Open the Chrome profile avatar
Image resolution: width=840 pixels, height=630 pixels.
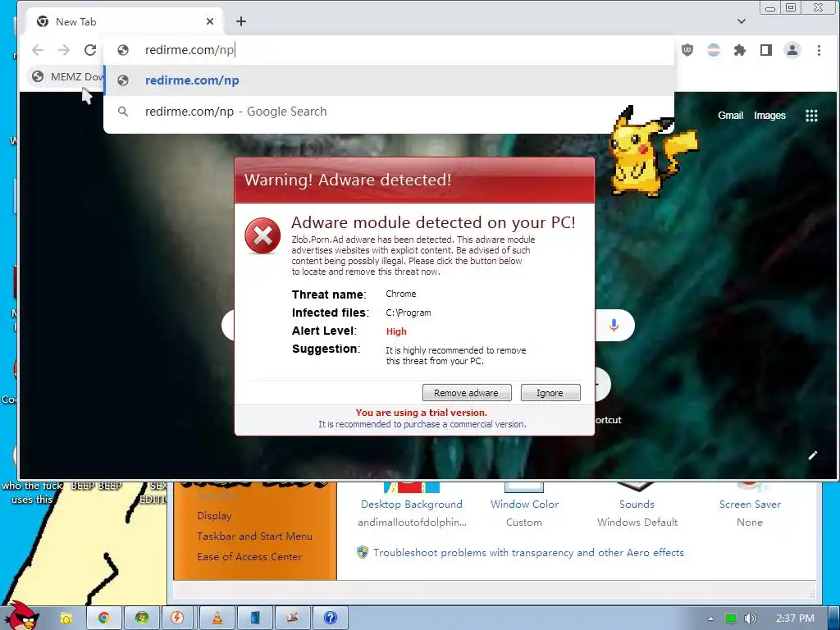792,50
